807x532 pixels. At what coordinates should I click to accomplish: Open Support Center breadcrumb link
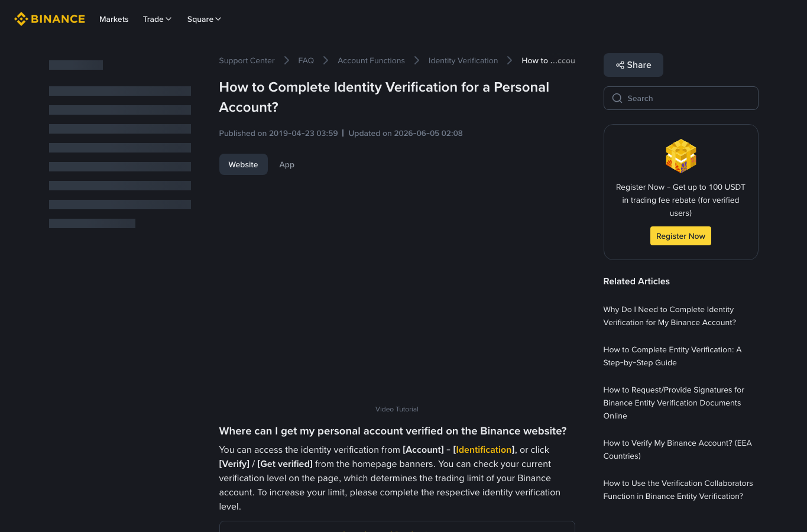pos(247,60)
